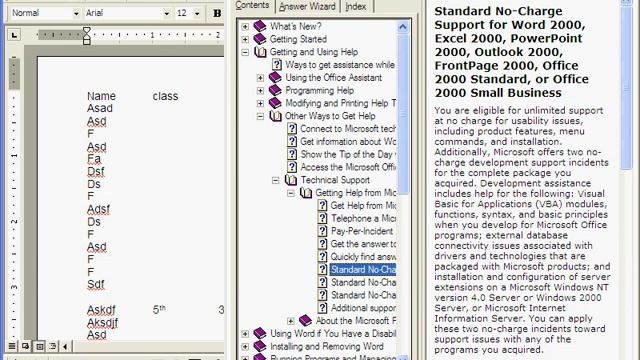Switch to the Answer Wizard tab

tap(307, 7)
